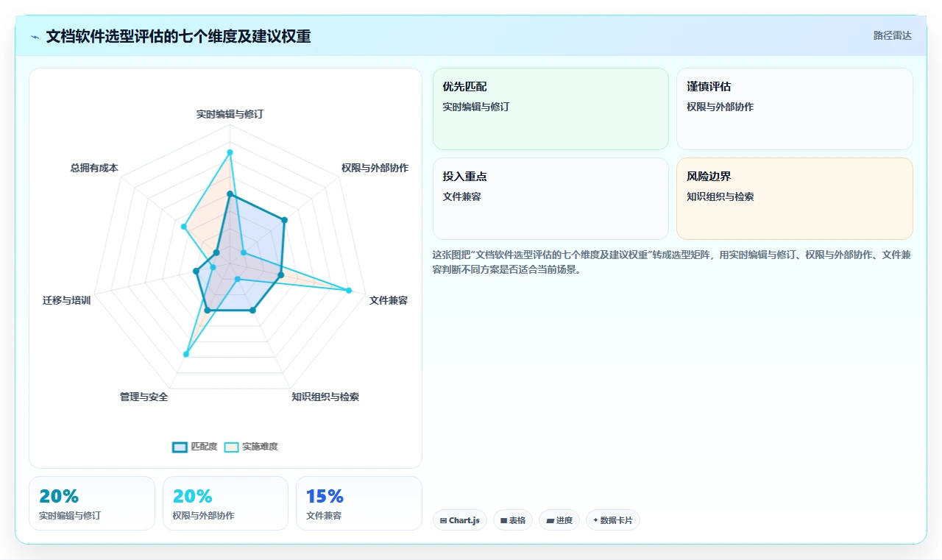This screenshot has height=560, width=942.
Task: Select the 20% 权限与外部协作 stat card
Action: 225,503
